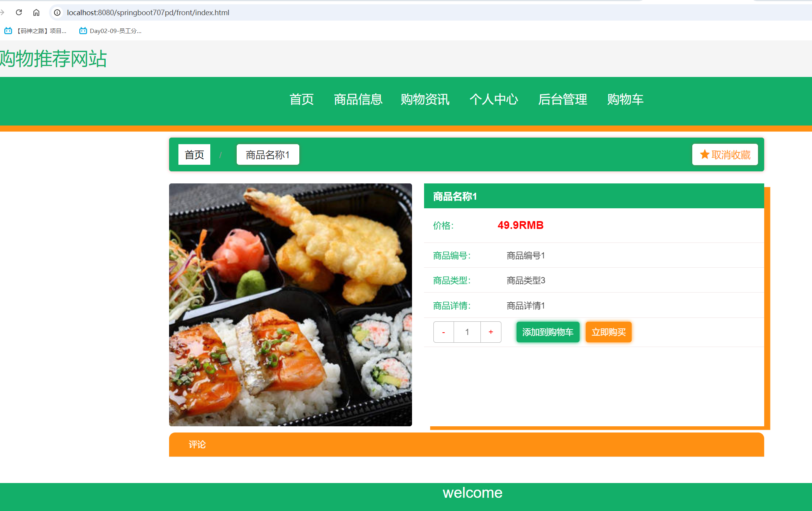Click the site info icon in the address bar
This screenshot has height=511, width=812.
(x=57, y=12)
